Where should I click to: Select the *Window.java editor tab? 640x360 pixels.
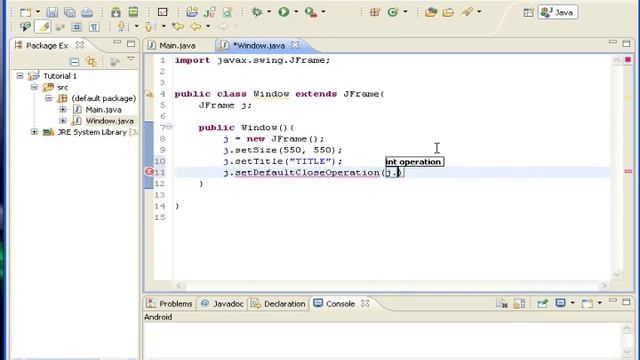(x=259, y=46)
